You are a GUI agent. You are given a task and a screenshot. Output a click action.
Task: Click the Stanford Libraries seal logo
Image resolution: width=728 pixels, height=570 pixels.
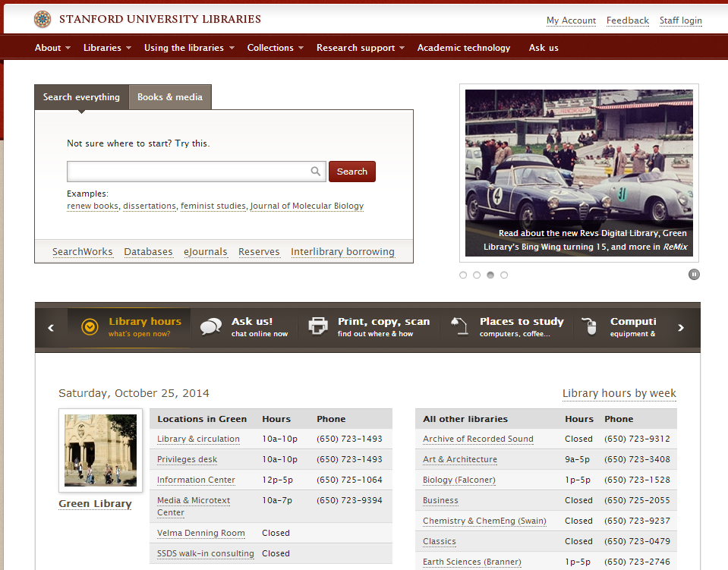43,19
